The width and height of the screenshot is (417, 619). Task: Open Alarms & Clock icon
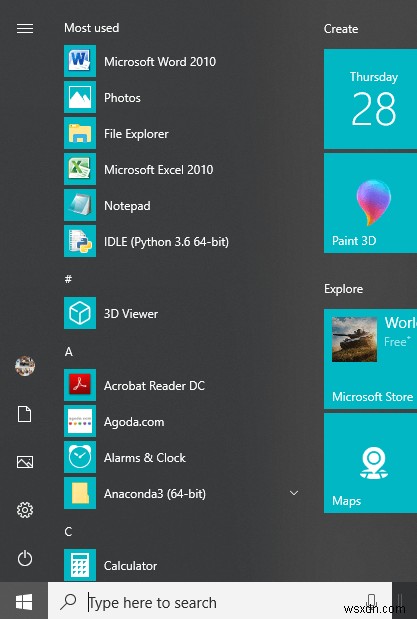[x=80, y=457]
